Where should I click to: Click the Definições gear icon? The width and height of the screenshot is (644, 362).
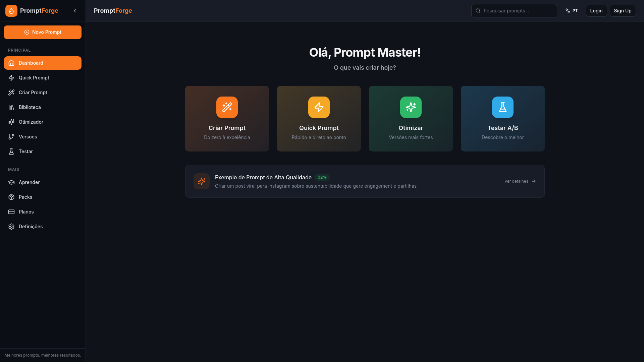coord(11,227)
